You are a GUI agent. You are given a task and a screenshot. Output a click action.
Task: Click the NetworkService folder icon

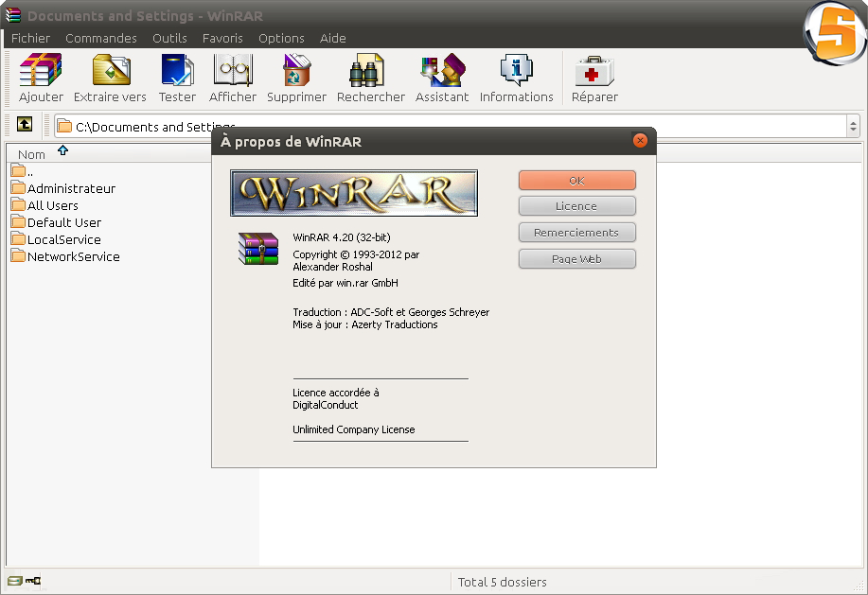point(18,255)
